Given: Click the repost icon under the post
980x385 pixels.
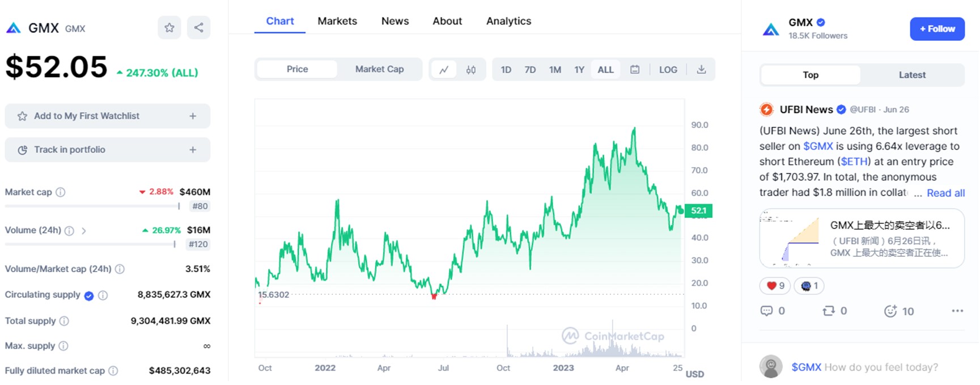Looking at the screenshot, I should point(829,311).
